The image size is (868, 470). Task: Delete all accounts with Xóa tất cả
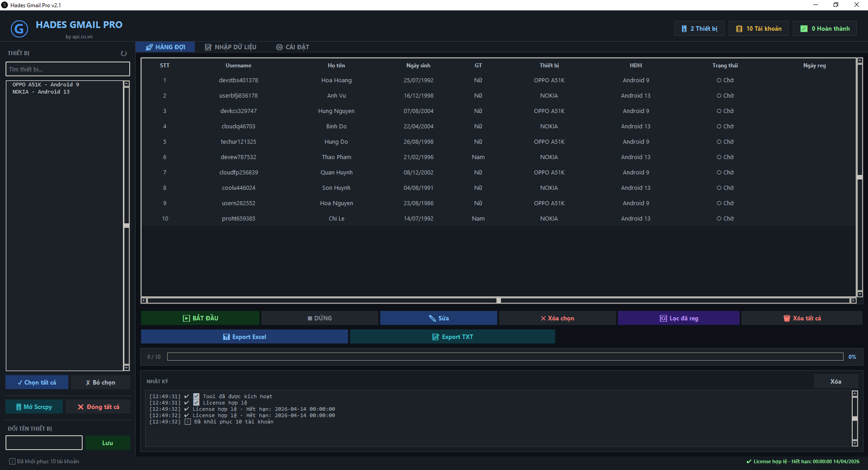[x=802, y=318]
